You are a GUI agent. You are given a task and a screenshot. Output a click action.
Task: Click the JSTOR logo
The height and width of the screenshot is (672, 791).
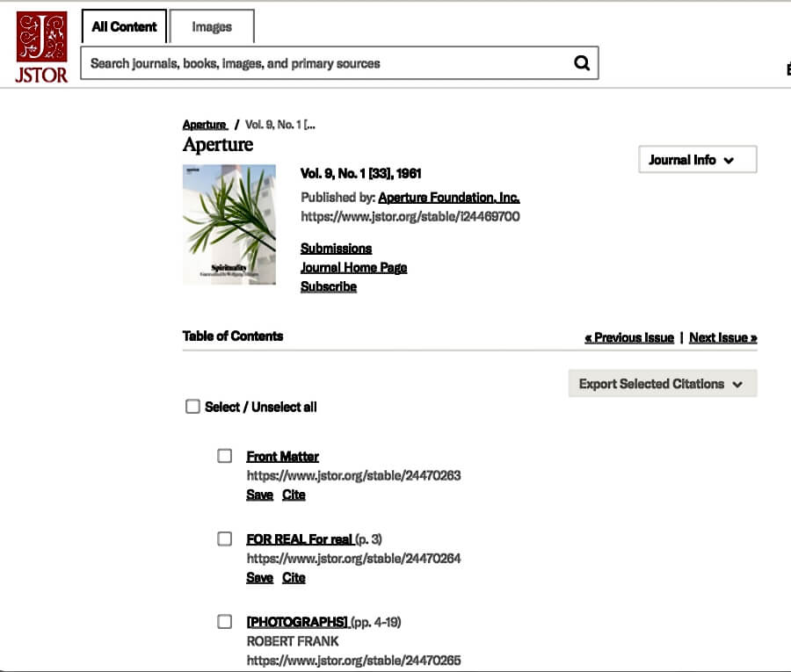click(41, 47)
